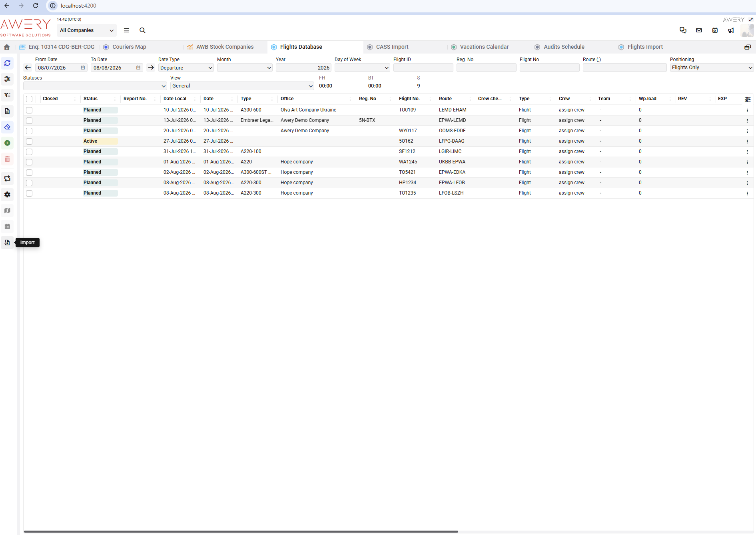
Task: Click the home icon in the tab bar
Action: pos(7,47)
